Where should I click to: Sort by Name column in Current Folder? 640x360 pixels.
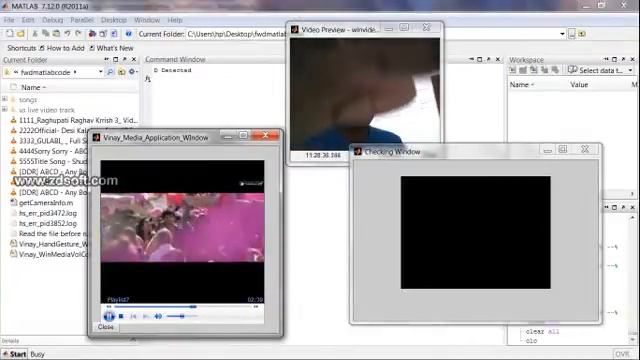(33, 87)
